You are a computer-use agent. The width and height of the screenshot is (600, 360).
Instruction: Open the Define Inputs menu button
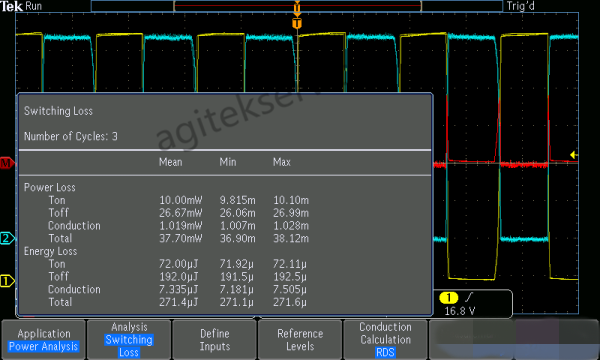click(x=215, y=340)
